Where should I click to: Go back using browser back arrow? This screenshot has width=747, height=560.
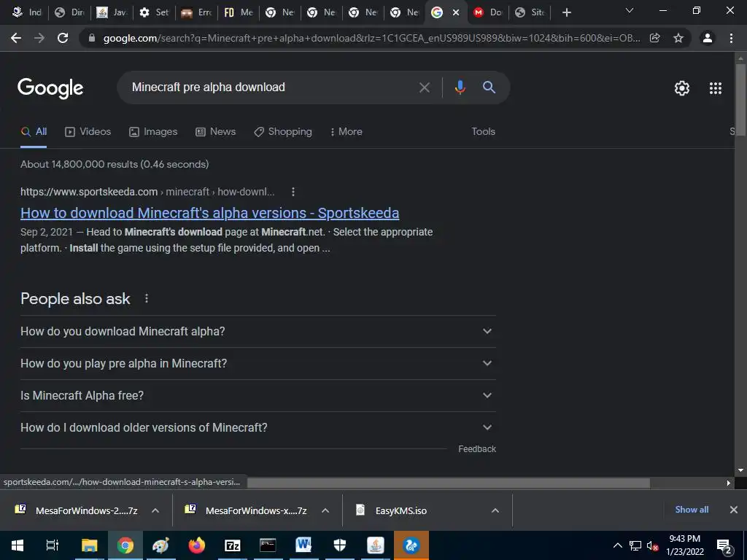16,38
